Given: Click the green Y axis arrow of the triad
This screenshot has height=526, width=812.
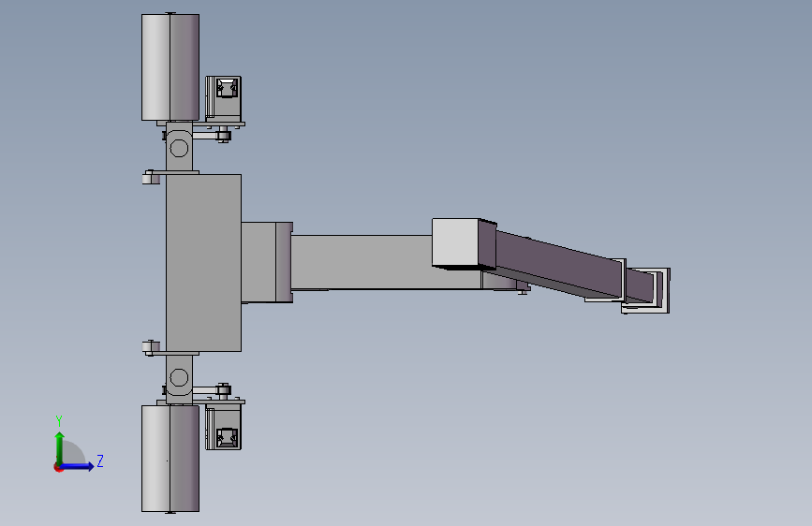Looking at the screenshot, I should pos(60,448).
